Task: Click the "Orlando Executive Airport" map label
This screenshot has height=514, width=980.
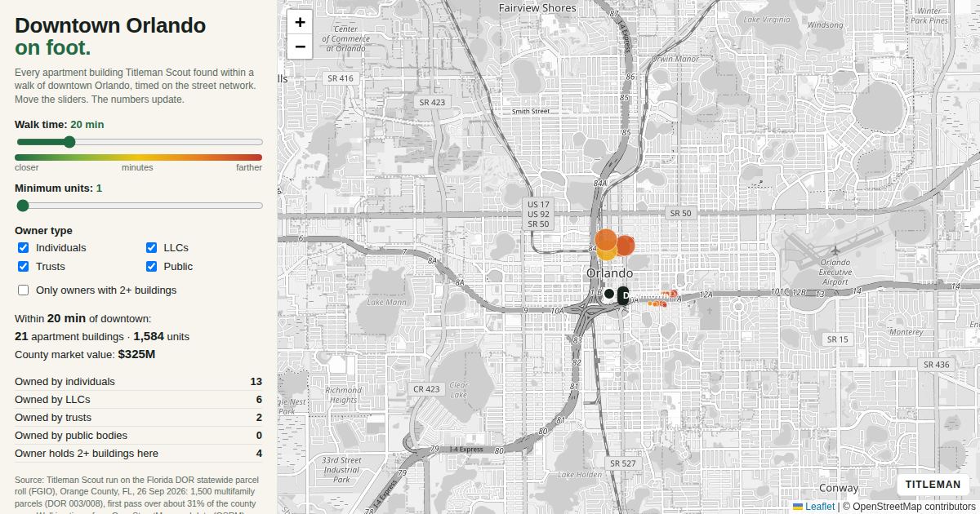Action: pos(835,272)
